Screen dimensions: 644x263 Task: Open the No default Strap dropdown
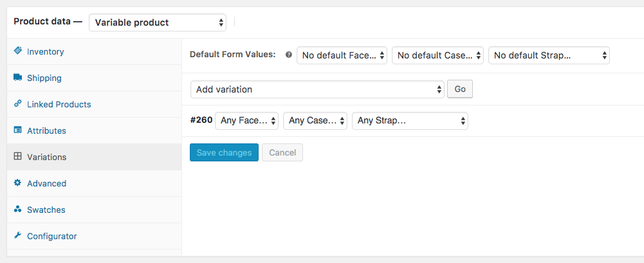pyautogui.click(x=549, y=55)
